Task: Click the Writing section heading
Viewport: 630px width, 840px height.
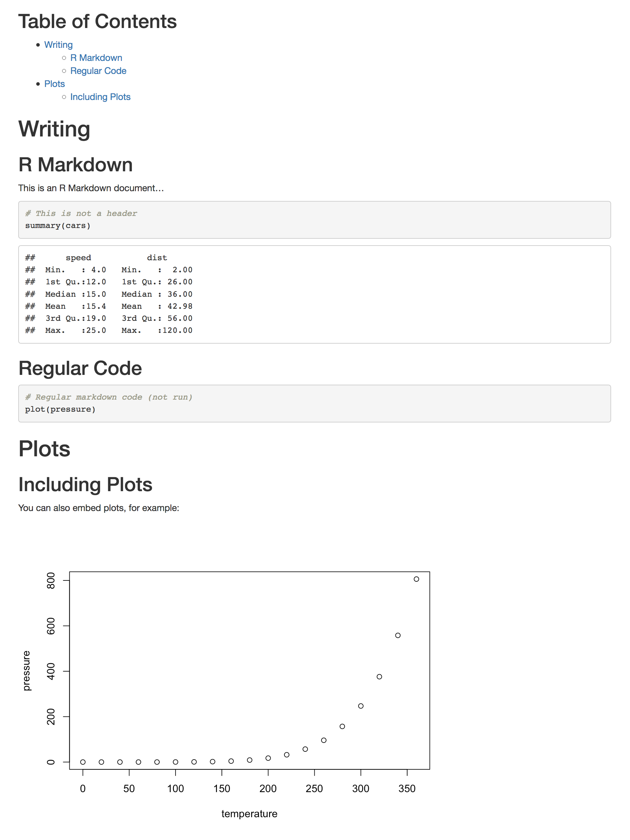Action: pos(54,129)
